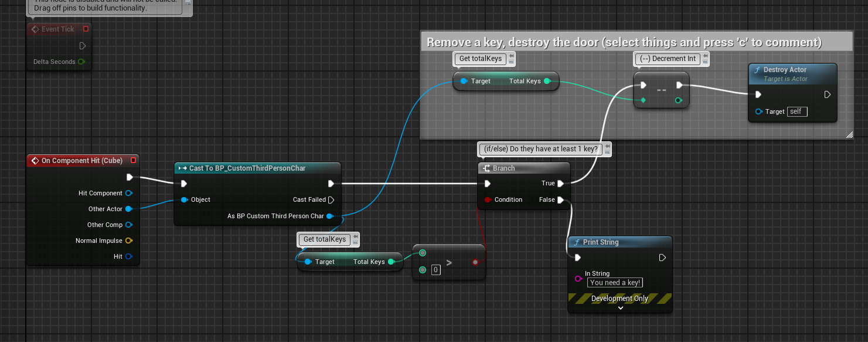Click the Other Comp output pin
The image size is (868, 342).
(x=128, y=225)
